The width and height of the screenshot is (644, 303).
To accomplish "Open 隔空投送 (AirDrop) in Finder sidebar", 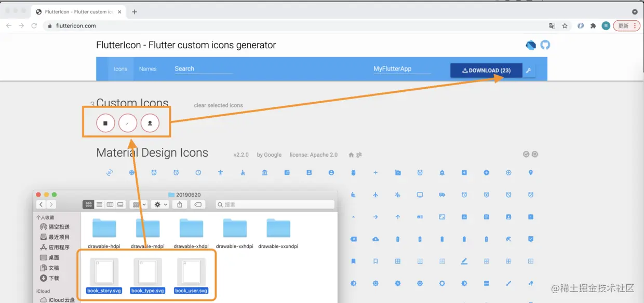I will [x=55, y=227].
